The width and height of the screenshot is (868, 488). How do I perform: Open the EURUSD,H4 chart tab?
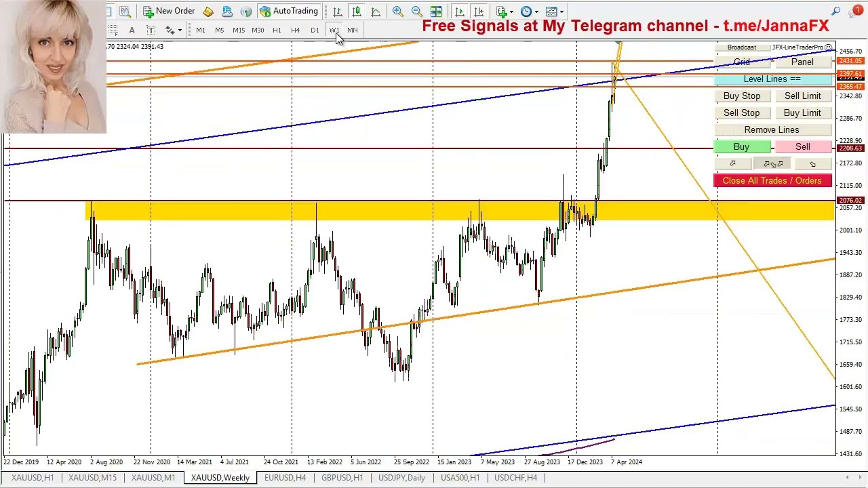click(x=285, y=478)
